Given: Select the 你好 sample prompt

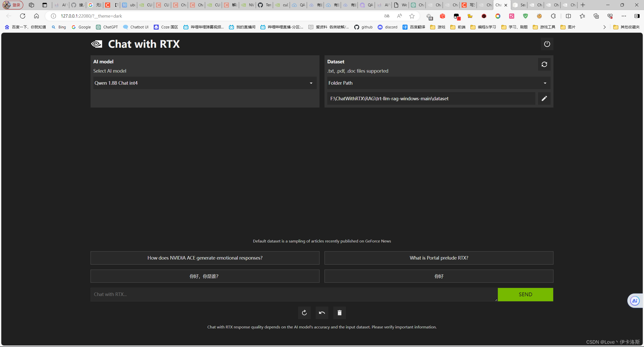Looking at the screenshot, I should (x=439, y=276).
